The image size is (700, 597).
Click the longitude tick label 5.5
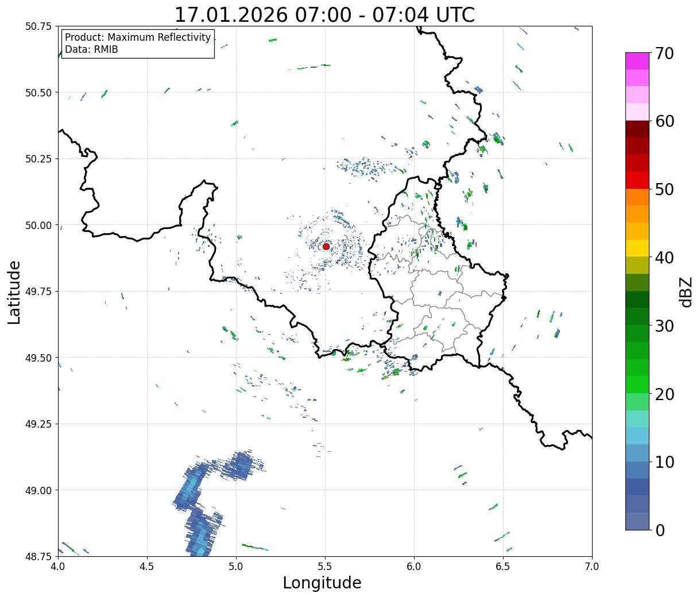[325, 567]
